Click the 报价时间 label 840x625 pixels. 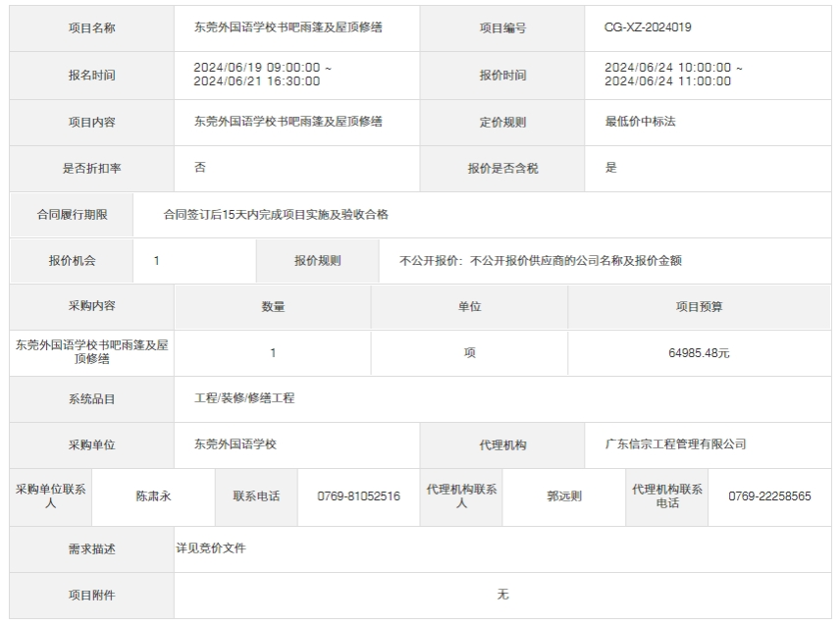click(x=502, y=76)
